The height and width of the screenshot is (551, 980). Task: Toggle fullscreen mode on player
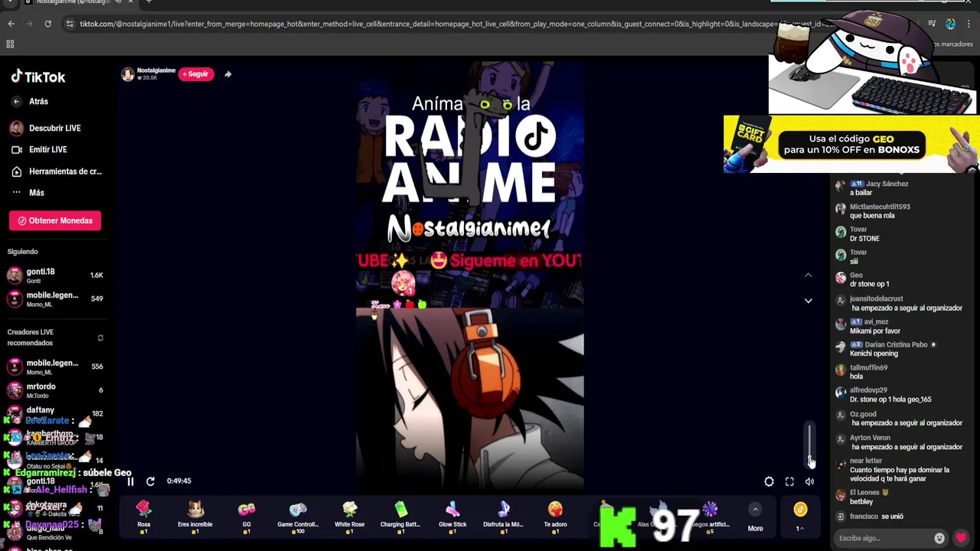coord(789,481)
